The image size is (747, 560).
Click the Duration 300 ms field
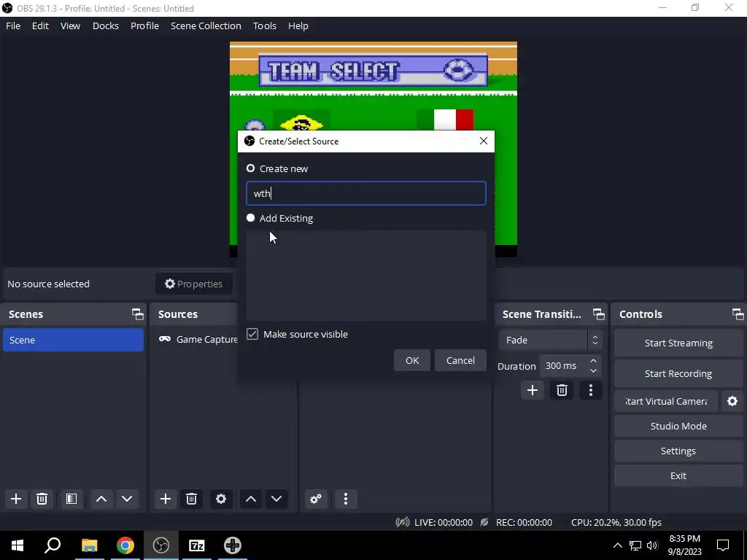(x=570, y=366)
